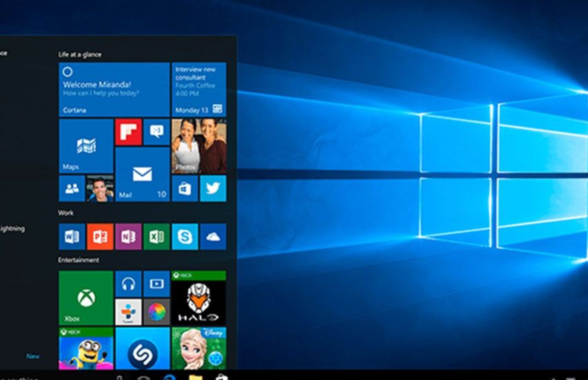Viewport: 588px width, 380px height.
Task: Open the Twitter tile
Action: coord(213,188)
